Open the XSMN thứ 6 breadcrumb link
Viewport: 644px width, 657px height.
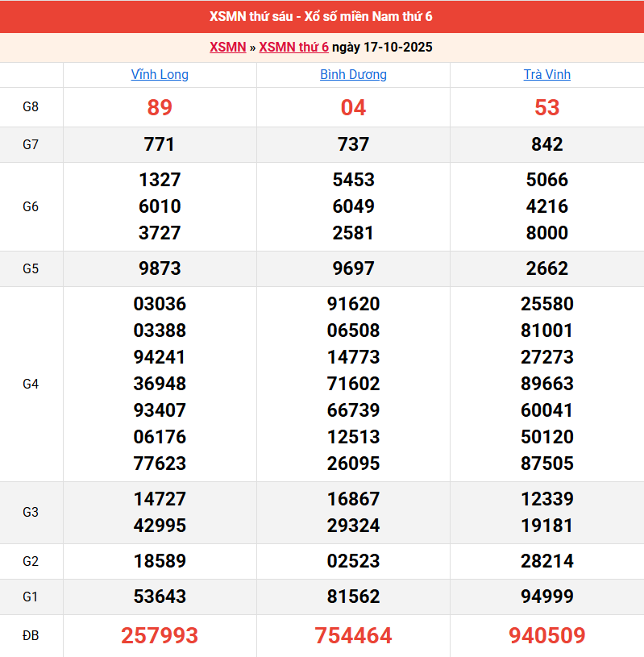293,47
